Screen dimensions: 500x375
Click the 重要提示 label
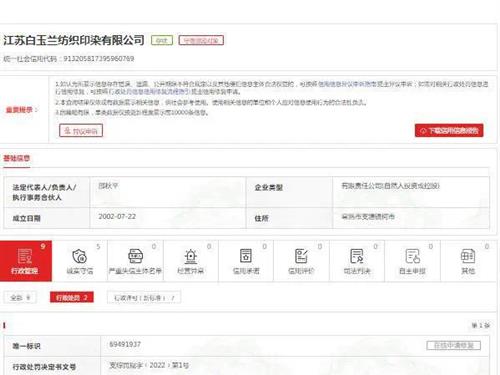(21, 110)
